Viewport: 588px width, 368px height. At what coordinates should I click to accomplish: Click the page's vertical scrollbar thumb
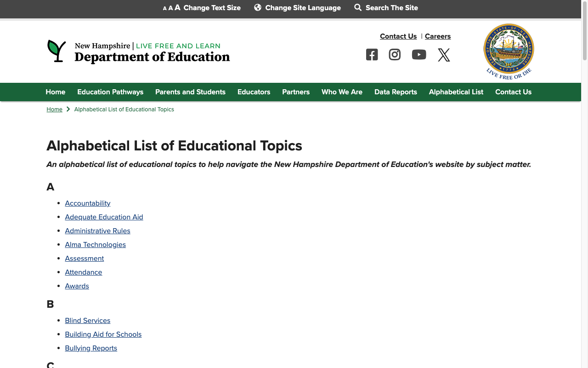click(x=585, y=31)
